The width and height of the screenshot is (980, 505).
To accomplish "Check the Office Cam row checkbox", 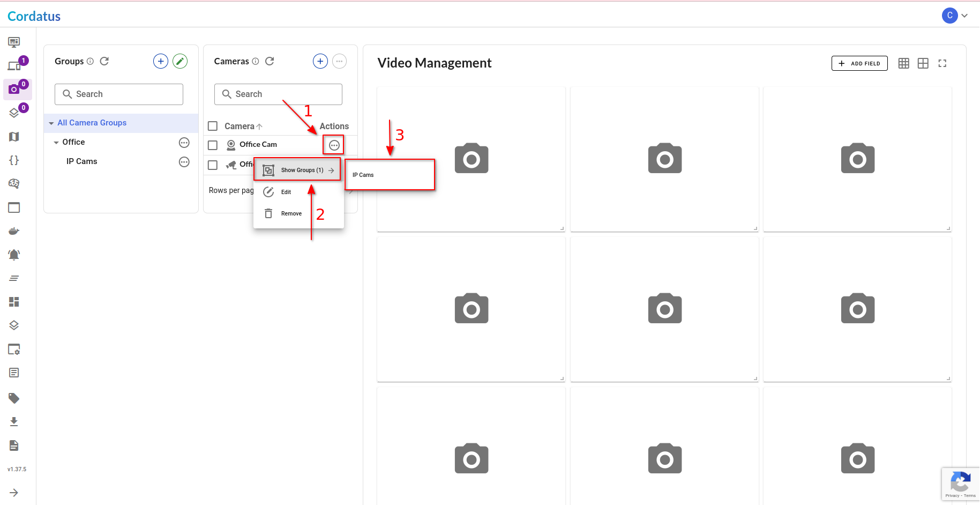I will point(213,145).
